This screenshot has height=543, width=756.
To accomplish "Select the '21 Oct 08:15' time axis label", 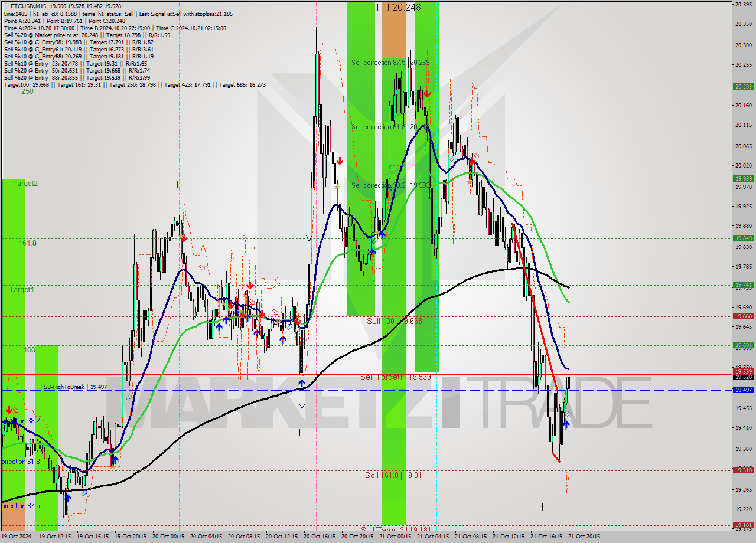I will [x=471, y=537].
